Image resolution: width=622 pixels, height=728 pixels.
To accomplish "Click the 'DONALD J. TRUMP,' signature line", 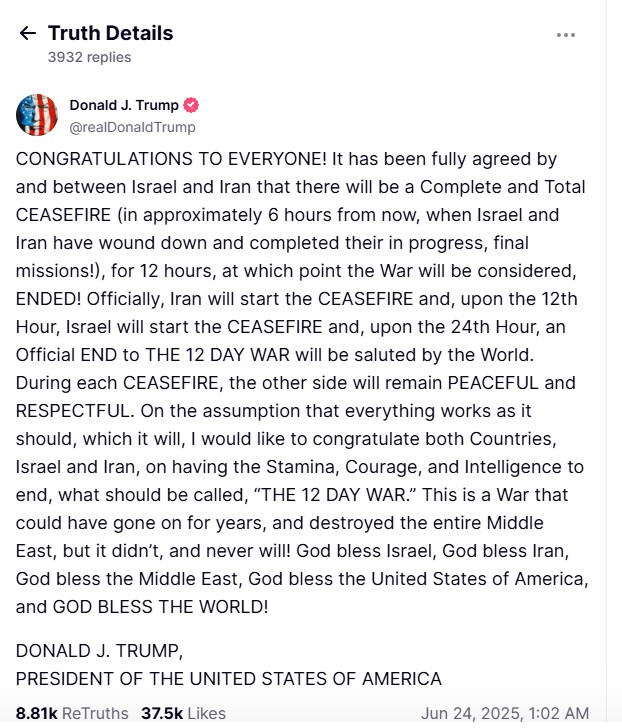I will pyautogui.click(x=99, y=651).
